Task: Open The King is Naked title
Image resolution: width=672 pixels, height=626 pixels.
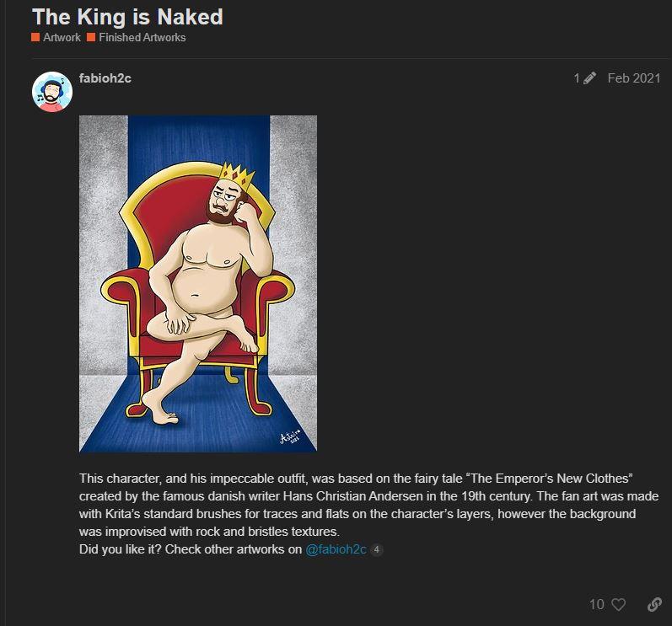Action: [x=127, y=17]
